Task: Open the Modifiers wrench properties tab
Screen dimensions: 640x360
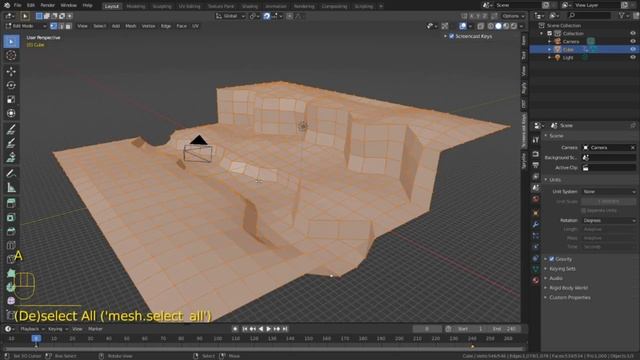Action: pos(536,224)
